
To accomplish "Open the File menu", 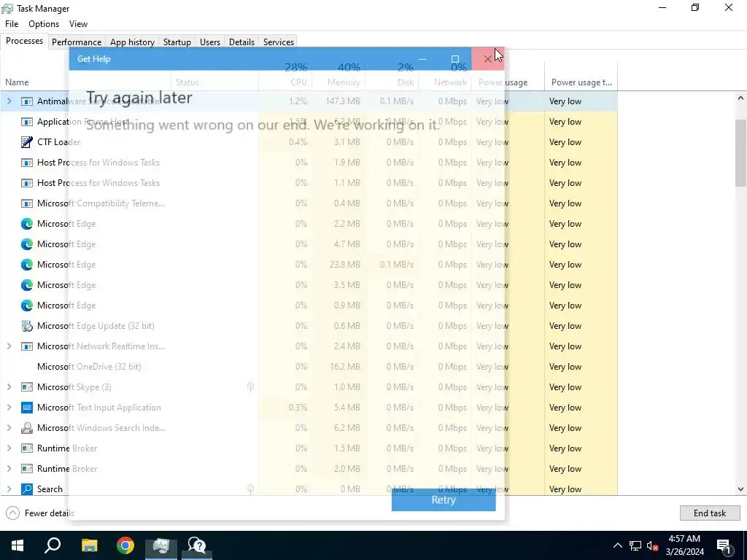I will coord(12,24).
